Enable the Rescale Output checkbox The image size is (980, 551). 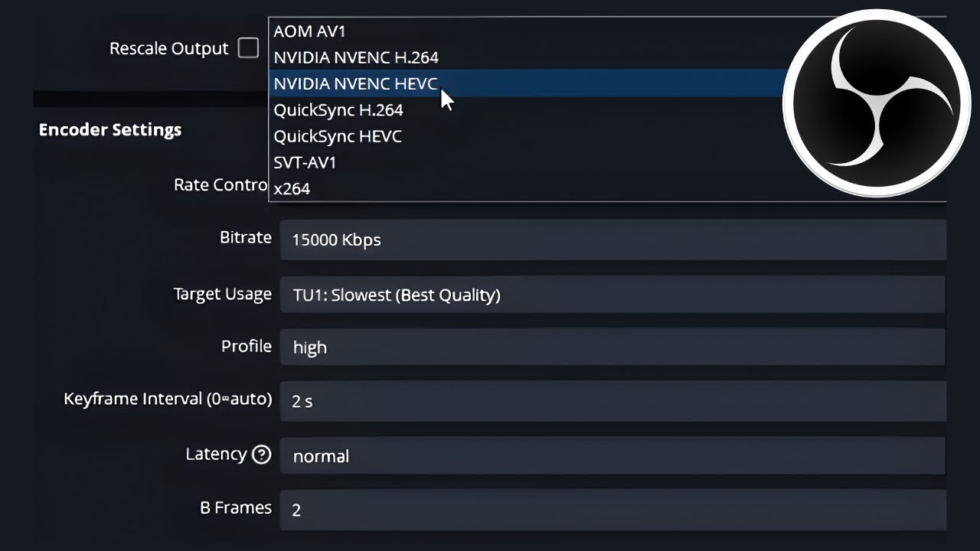point(248,48)
